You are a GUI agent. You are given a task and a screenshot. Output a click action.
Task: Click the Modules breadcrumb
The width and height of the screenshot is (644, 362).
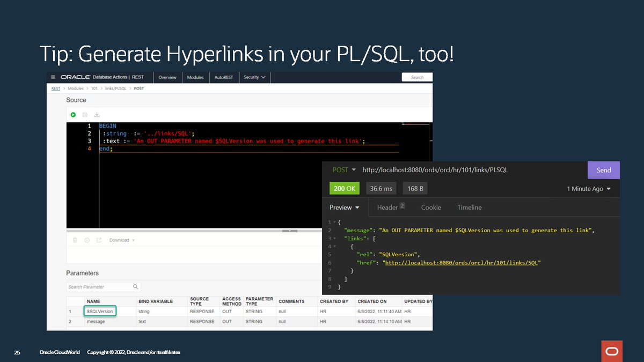click(x=76, y=88)
